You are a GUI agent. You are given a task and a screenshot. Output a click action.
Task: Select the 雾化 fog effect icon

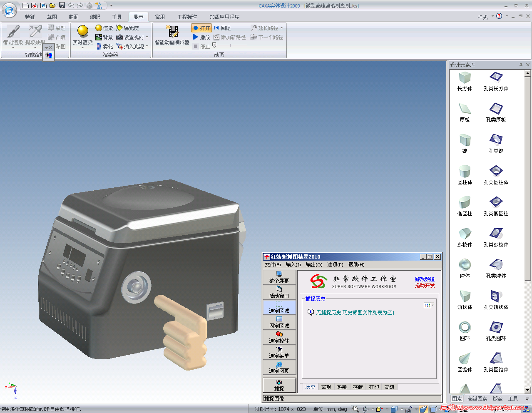tap(99, 47)
